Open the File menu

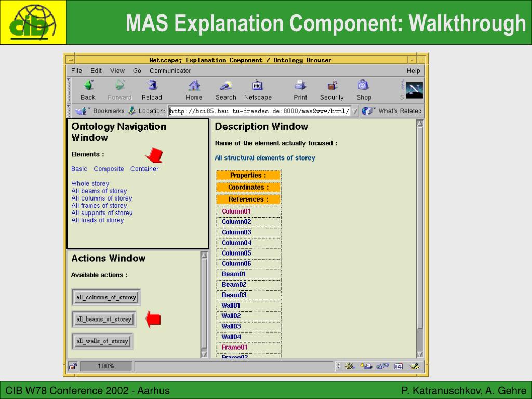(x=77, y=71)
